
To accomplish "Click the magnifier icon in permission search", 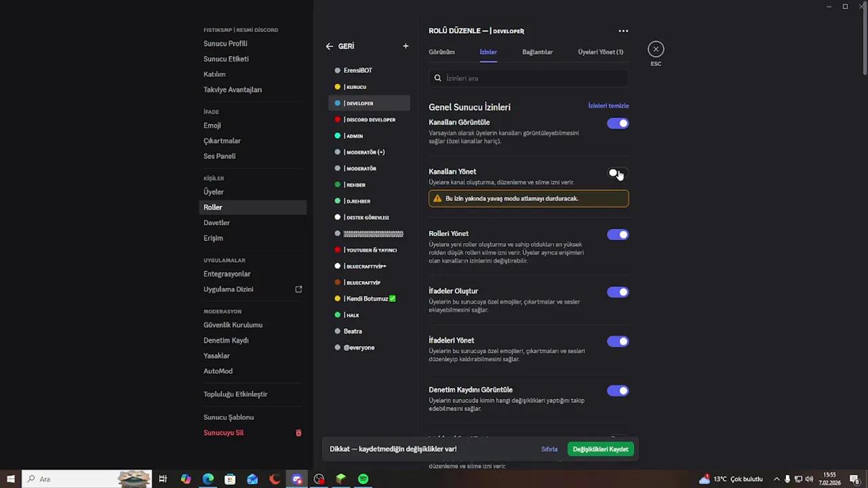I will click(x=437, y=78).
